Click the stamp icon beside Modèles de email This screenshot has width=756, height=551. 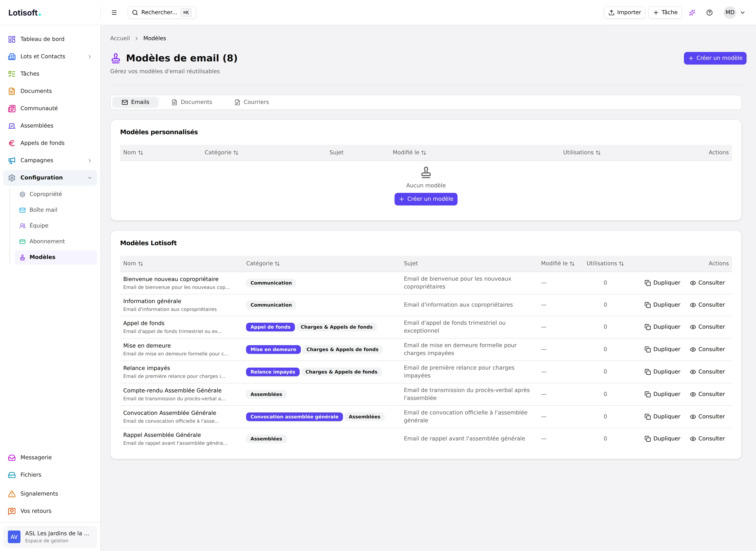[116, 58]
